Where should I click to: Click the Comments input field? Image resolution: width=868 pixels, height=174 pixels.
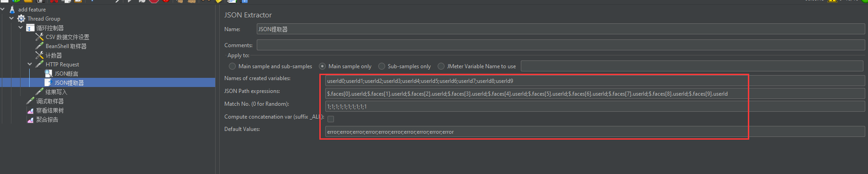pos(561,45)
